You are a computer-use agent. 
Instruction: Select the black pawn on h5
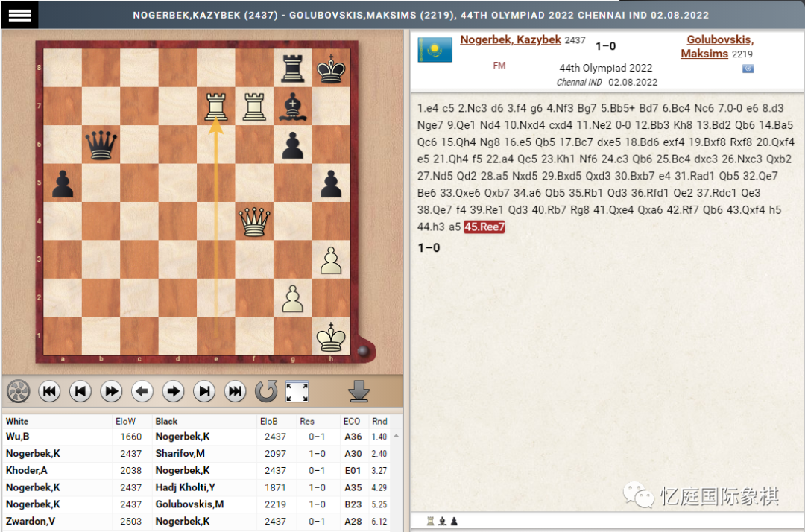(x=331, y=183)
